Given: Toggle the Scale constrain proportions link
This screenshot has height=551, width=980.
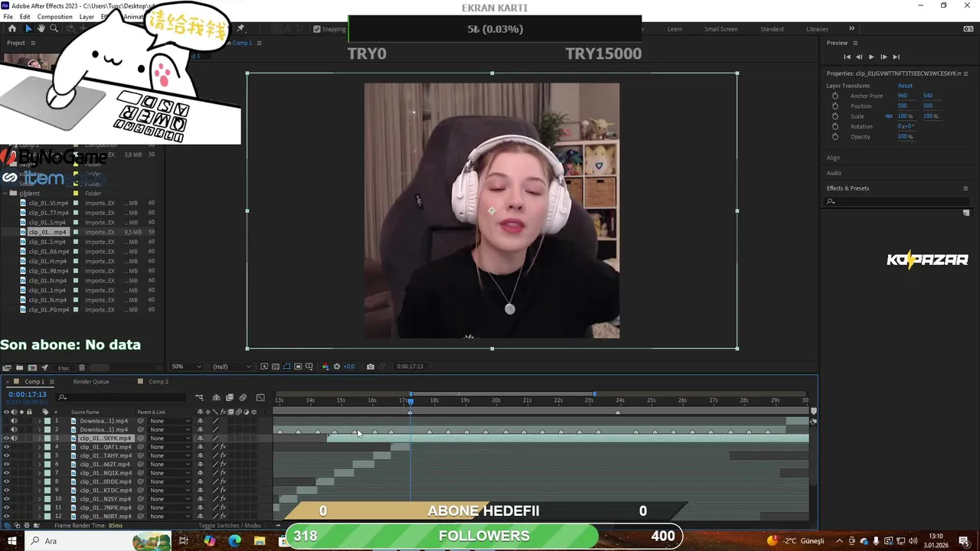Looking at the screenshot, I should (889, 116).
